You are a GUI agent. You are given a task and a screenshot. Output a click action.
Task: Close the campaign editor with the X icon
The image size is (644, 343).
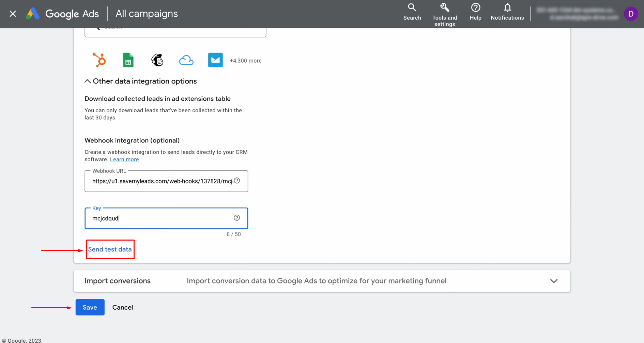[x=13, y=14]
